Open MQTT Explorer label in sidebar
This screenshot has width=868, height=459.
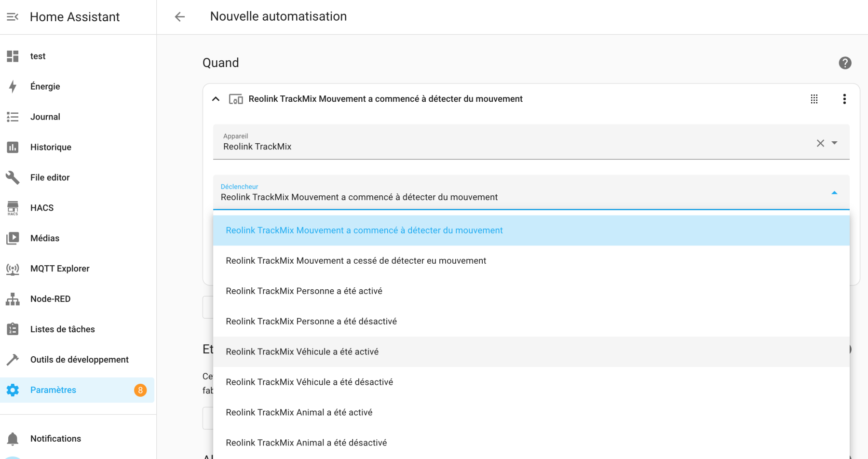[60, 269]
